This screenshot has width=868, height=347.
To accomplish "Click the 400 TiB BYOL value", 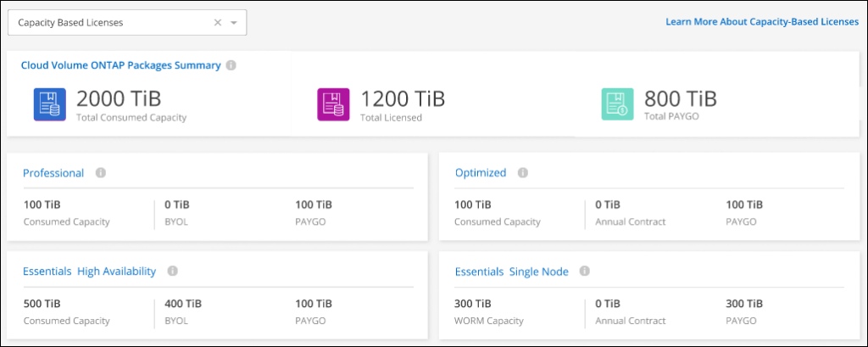I will coord(182,303).
